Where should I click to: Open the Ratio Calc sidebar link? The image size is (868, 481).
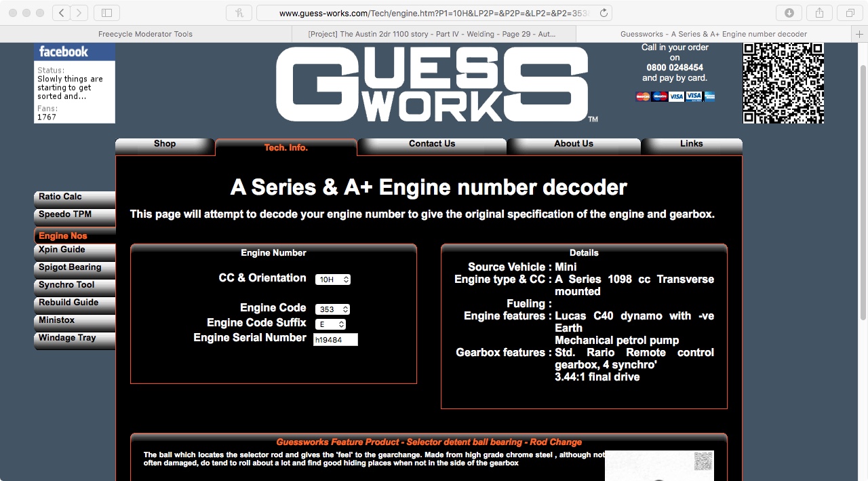(75, 199)
